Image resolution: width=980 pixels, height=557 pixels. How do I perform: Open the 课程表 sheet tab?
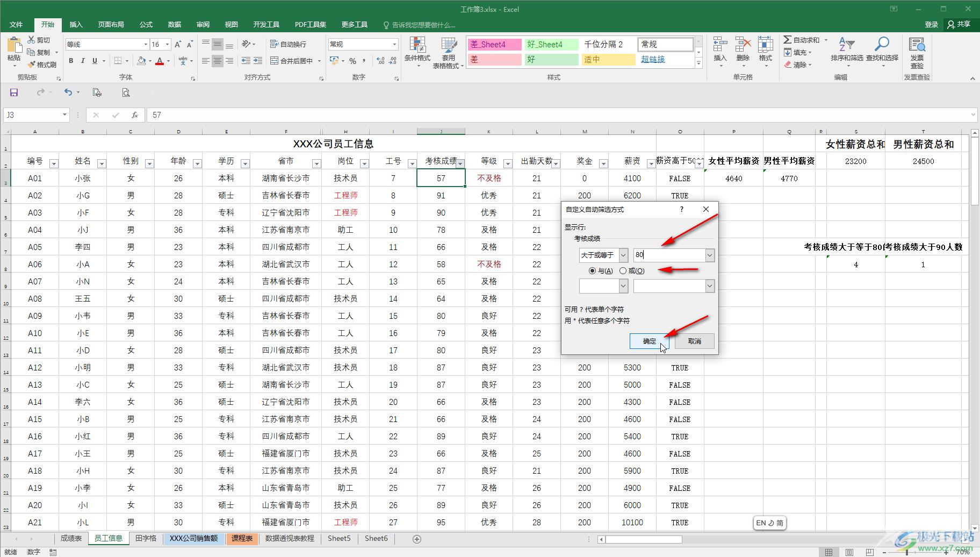(x=242, y=538)
